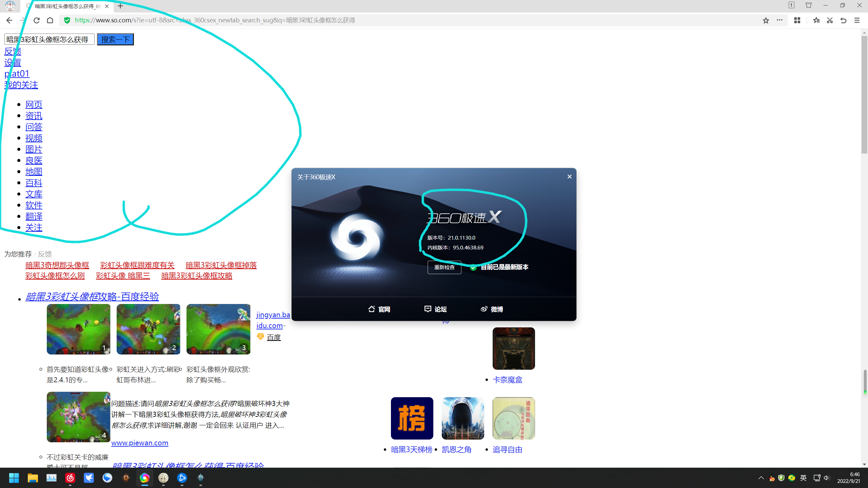868x488 pixels.
Task: Open File Explorer from the taskbar
Action: point(33,478)
